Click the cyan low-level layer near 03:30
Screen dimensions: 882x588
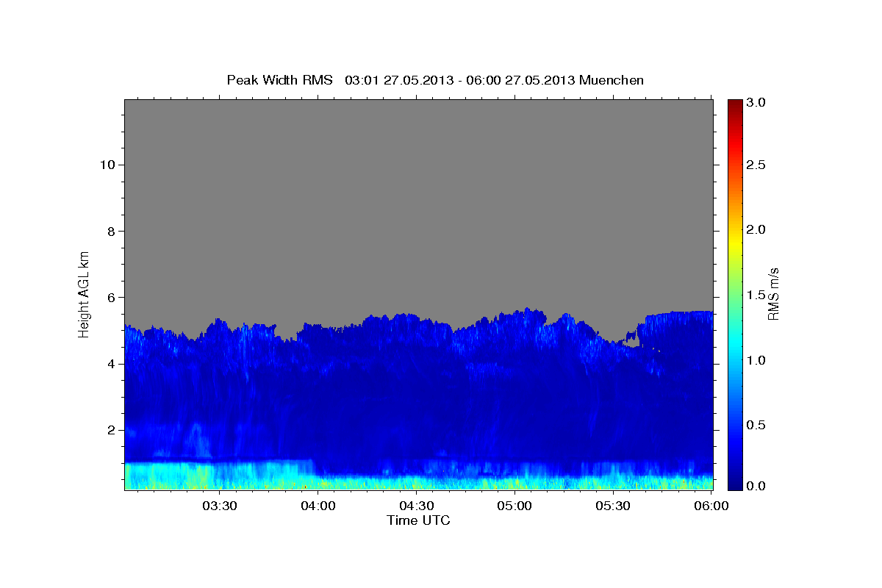coord(220,475)
